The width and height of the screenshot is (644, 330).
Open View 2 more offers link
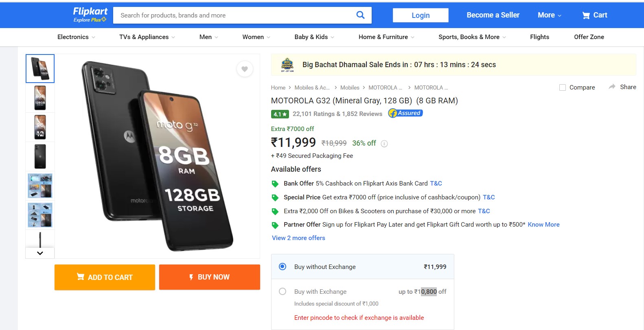298,238
